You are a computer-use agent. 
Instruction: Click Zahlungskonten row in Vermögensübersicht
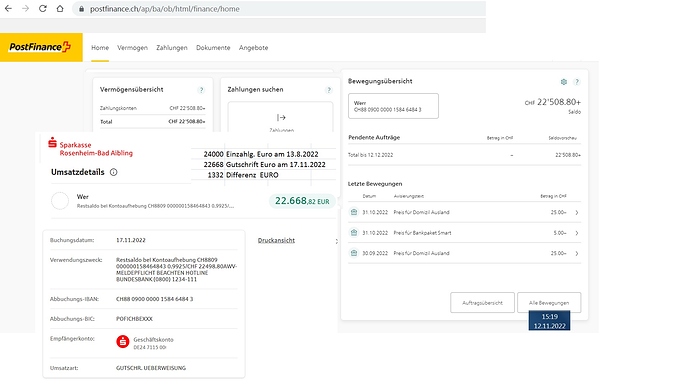point(152,108)
